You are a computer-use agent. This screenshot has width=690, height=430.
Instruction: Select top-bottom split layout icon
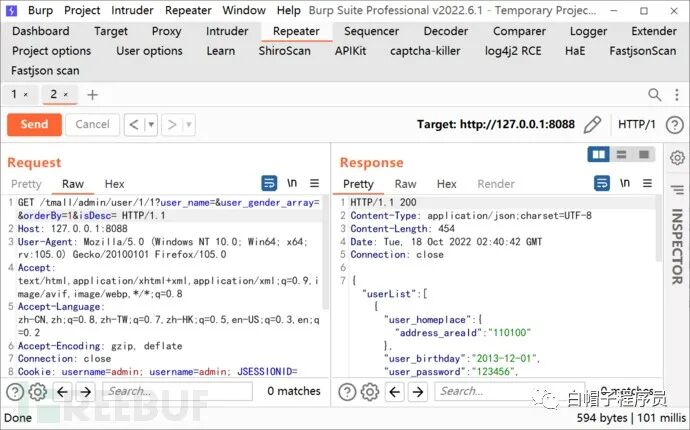pyautogui.click(x=621, y=154)
